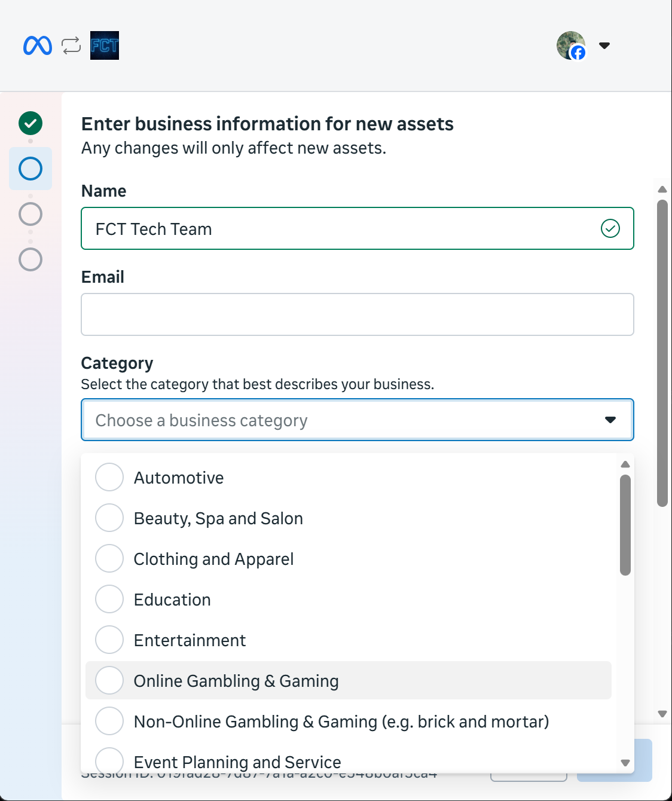Click the 'Select the category that best describes' text
The width and height of the screenshot is (672, 801).
coord(258,384)
